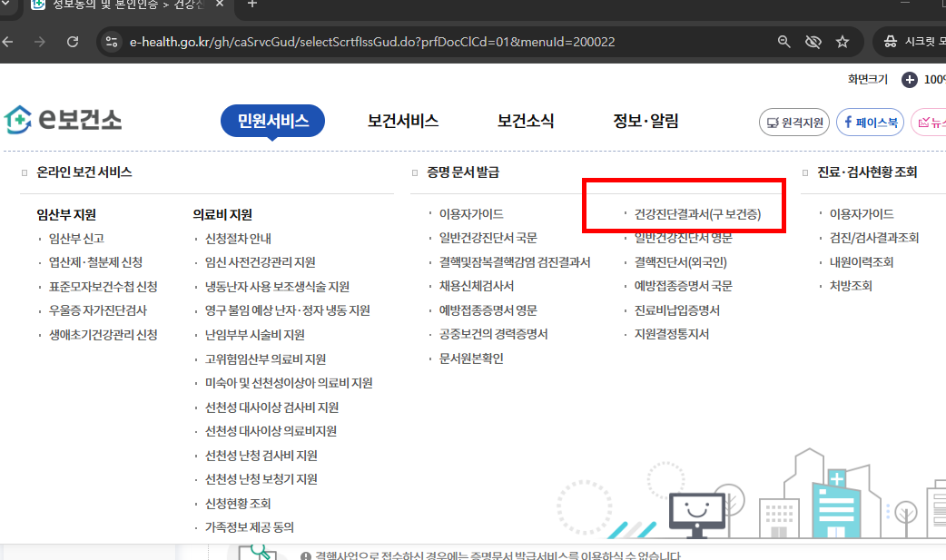Select the 보건서비스 menu item

401,119
